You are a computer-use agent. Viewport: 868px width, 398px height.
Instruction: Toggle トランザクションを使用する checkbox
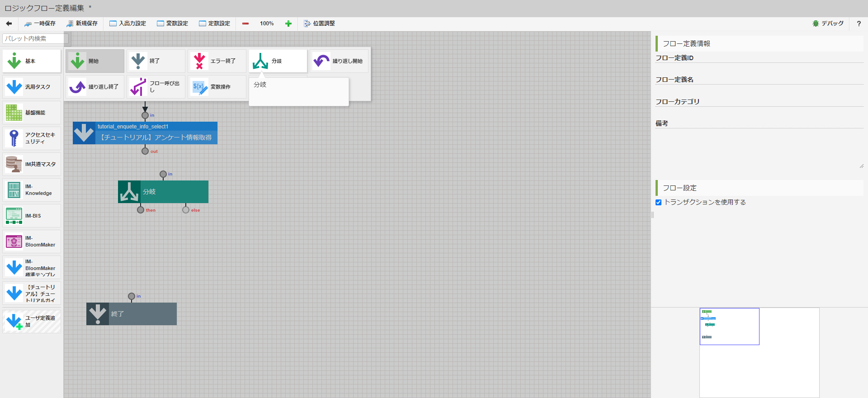coord(658,203)
